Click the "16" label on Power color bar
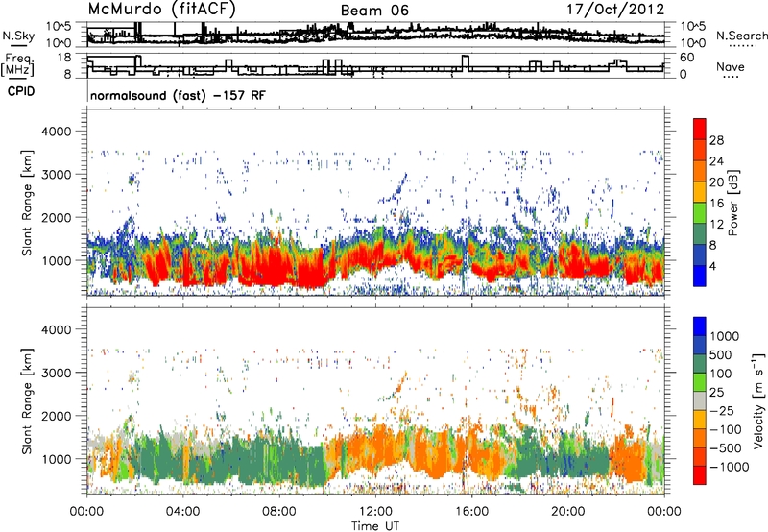This screenshot has width=768, height=532. [716, 204]
